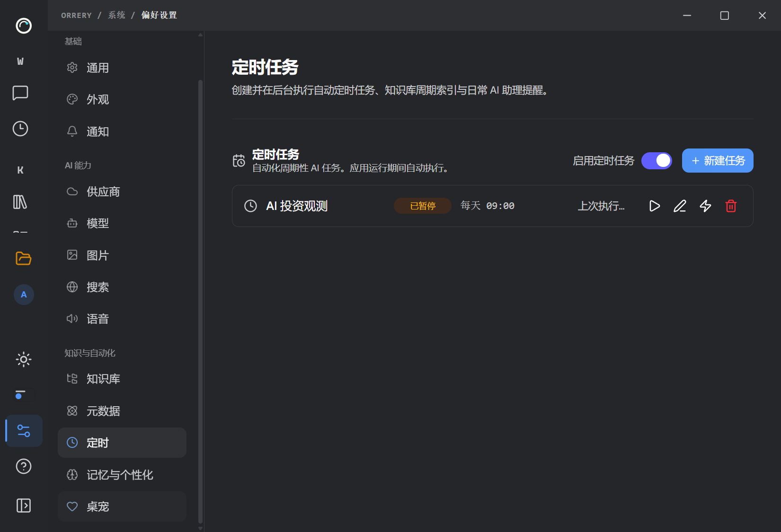
Task: Open the 通用 settings page
Action: (x=122, y=68)
